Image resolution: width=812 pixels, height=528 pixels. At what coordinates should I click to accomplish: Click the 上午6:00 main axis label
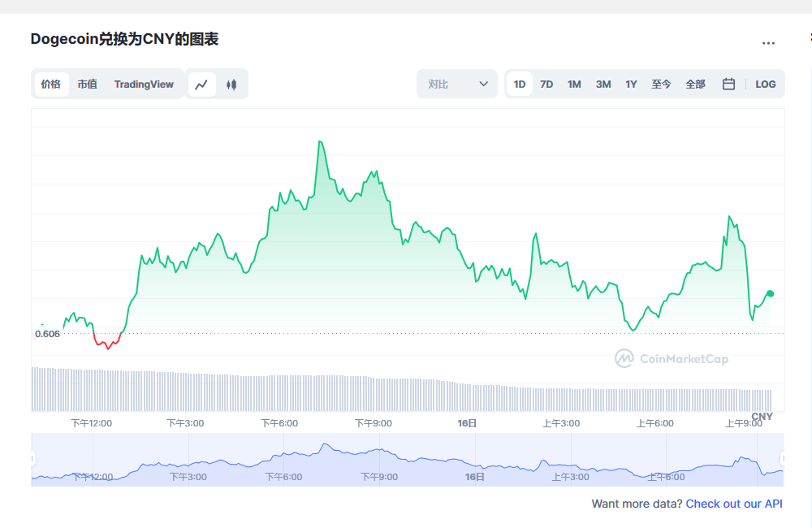coord(655,423)
